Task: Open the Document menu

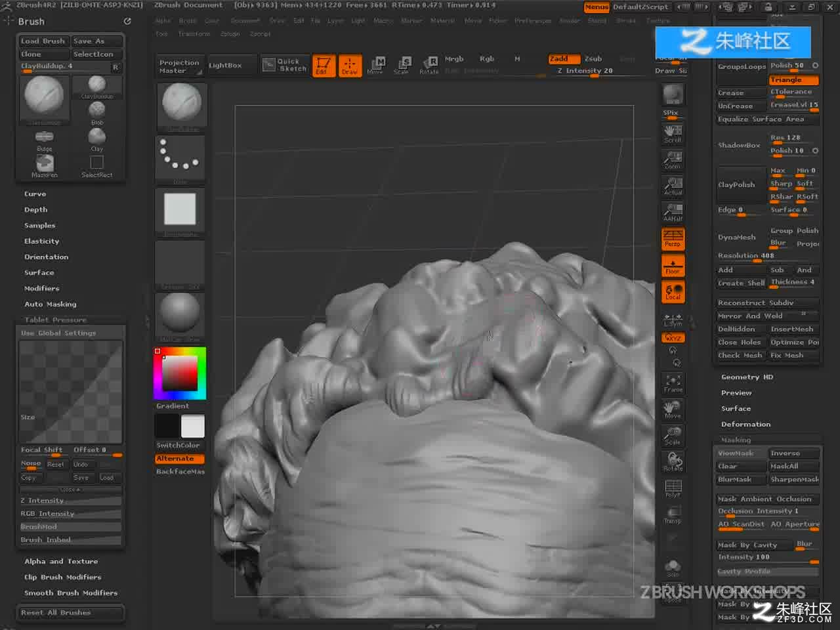Action: (x=245, y=21)
